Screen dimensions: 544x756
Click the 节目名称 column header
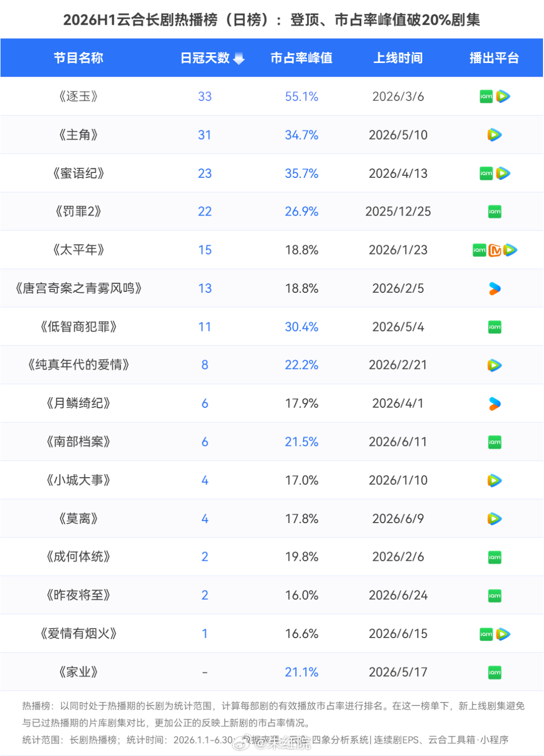[79, 58]
